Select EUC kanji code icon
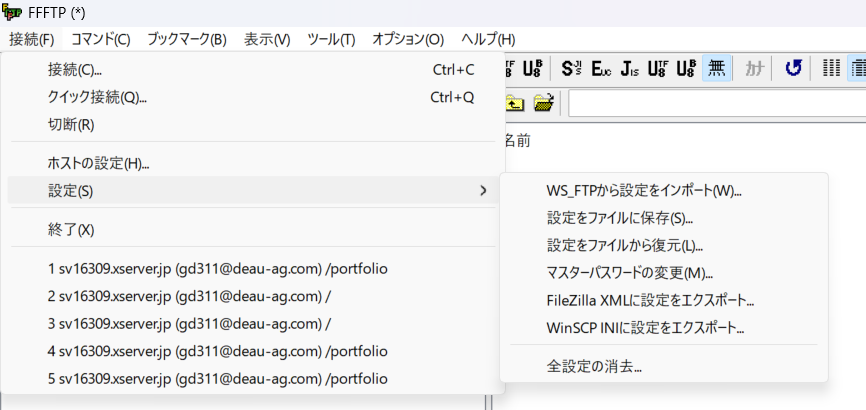The image size is (866, 410). tap(601, 69)
